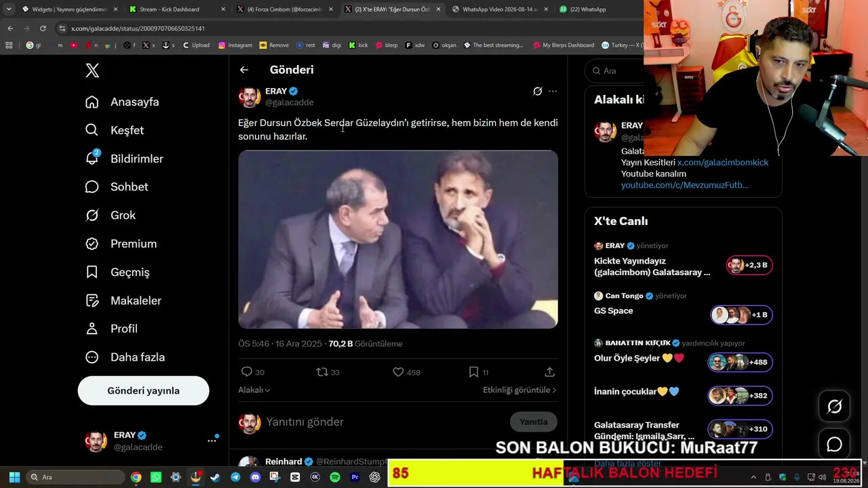Open the floating chat messages button
Image resolution: width=868 pixels, height=488 pixels.
click(835, 445)
